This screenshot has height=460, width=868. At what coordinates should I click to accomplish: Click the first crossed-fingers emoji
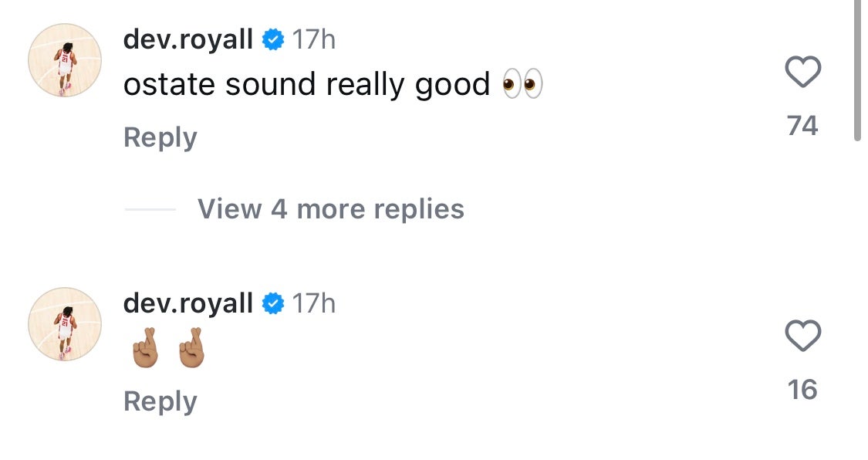(x=145, y=351)
